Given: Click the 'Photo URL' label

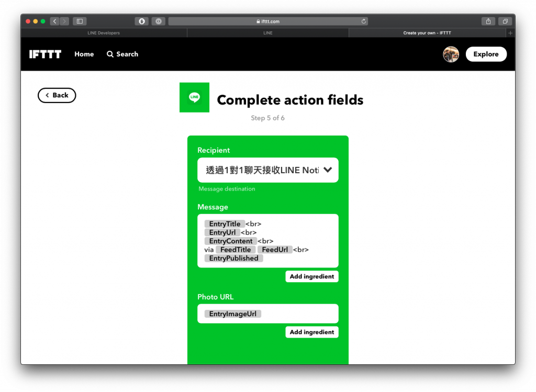Looking at the screenshot, I should 215,297.
